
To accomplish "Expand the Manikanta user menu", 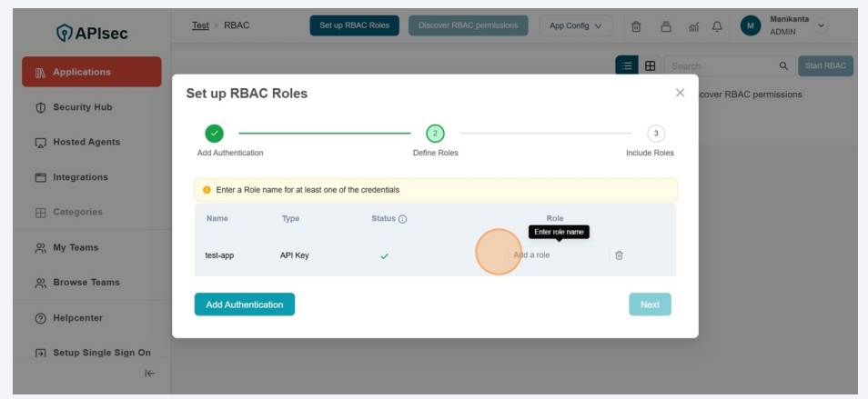I will click(x=823, y=25).
